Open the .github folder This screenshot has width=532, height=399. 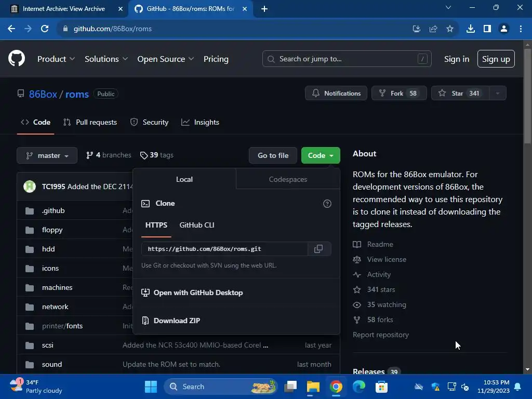pyautogui.click(x=54, y=210)
